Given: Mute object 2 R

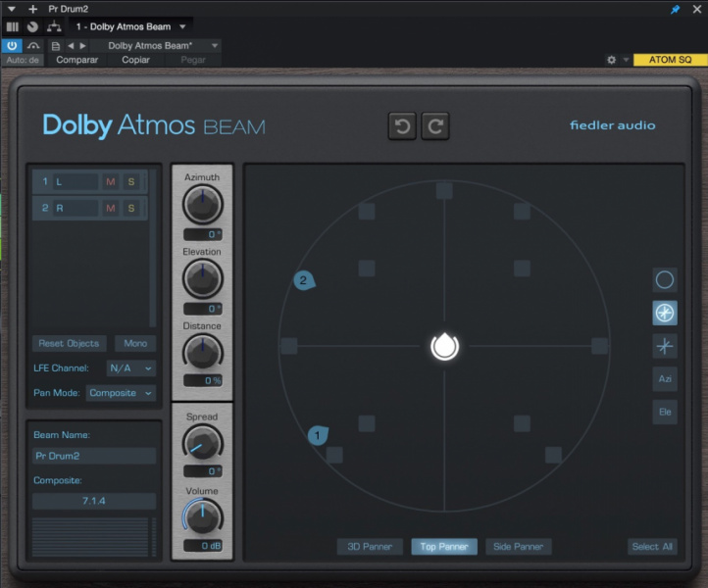Looking at the screenshot, I should (111, 208).
